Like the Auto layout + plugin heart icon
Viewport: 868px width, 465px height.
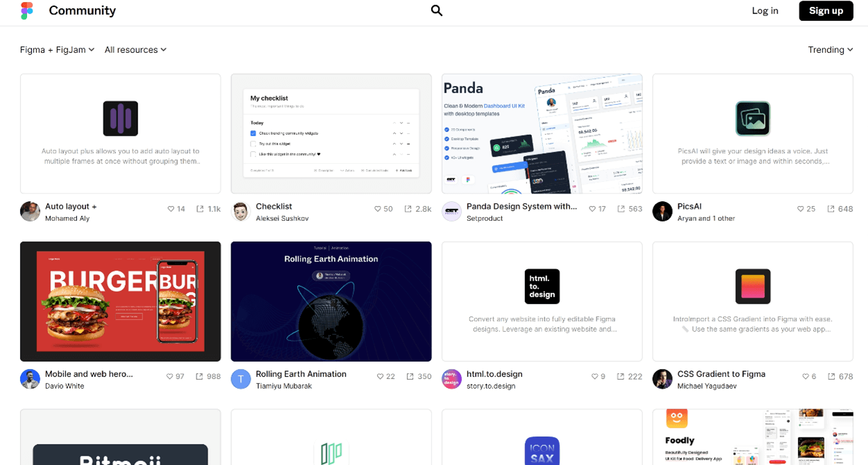tap(171, 209)
